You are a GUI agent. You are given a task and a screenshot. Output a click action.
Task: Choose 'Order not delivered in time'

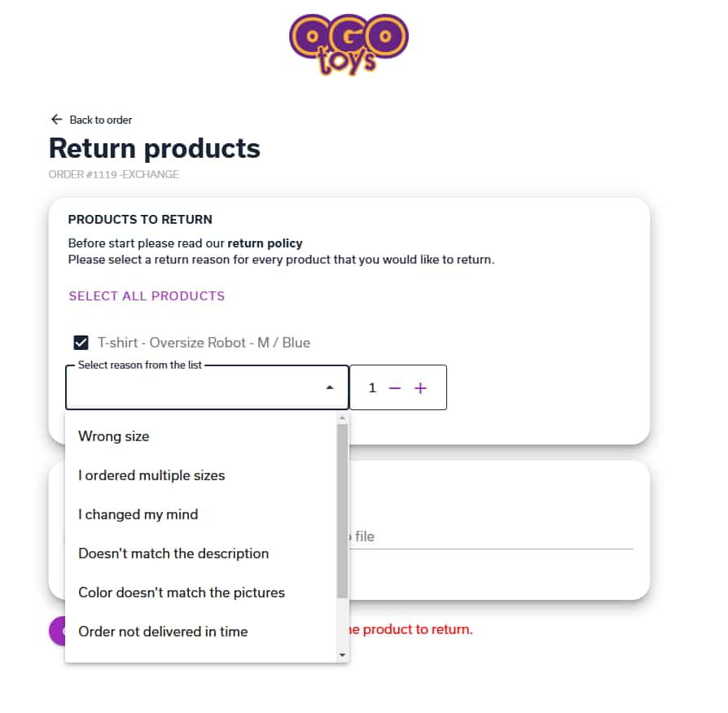[163, 632]
